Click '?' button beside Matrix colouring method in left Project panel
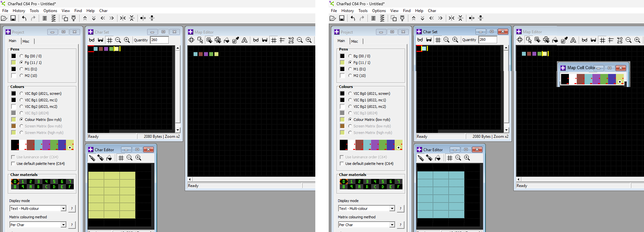 (x=72, y=225)
